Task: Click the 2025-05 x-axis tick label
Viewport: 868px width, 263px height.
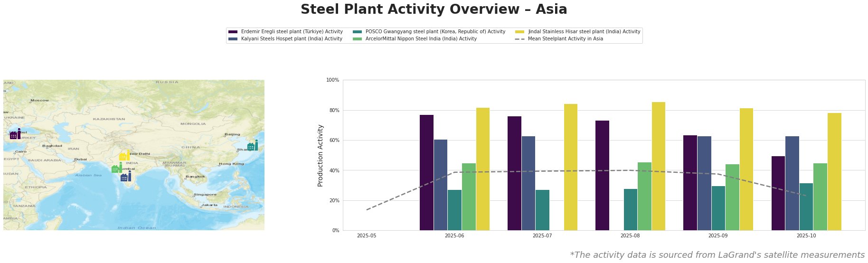Action: click(366, 235)
